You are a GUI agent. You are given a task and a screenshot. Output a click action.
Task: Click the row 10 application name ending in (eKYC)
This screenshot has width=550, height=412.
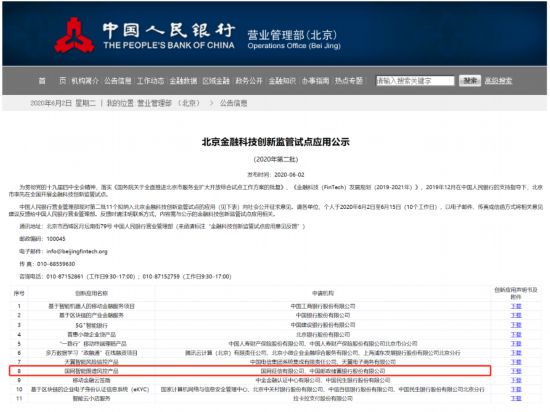(x=90, y=389)
